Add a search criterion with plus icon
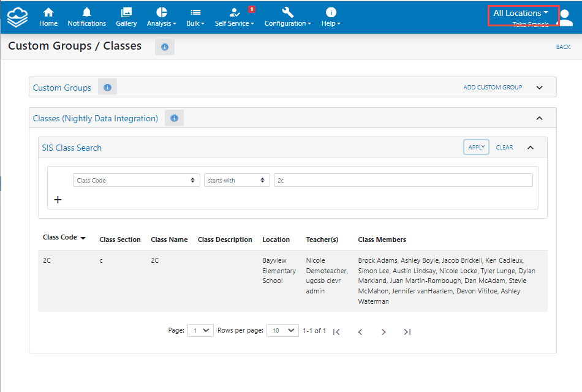The height and width of the screenshot is (392, 582). point(58,200)
